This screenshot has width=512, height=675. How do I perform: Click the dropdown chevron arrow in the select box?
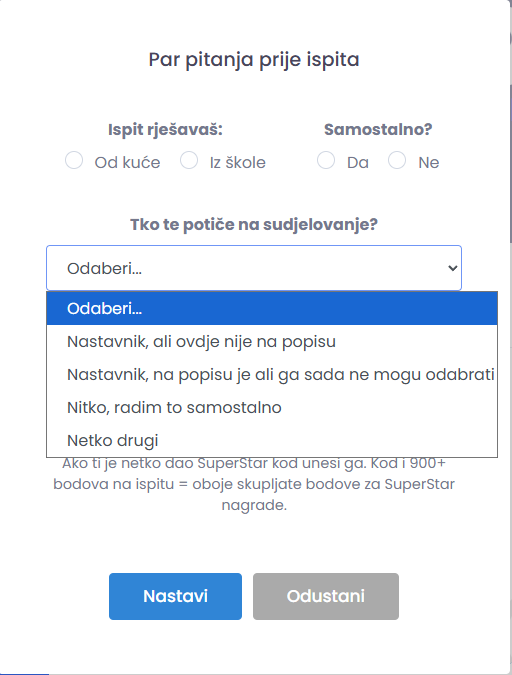[453, 268]
